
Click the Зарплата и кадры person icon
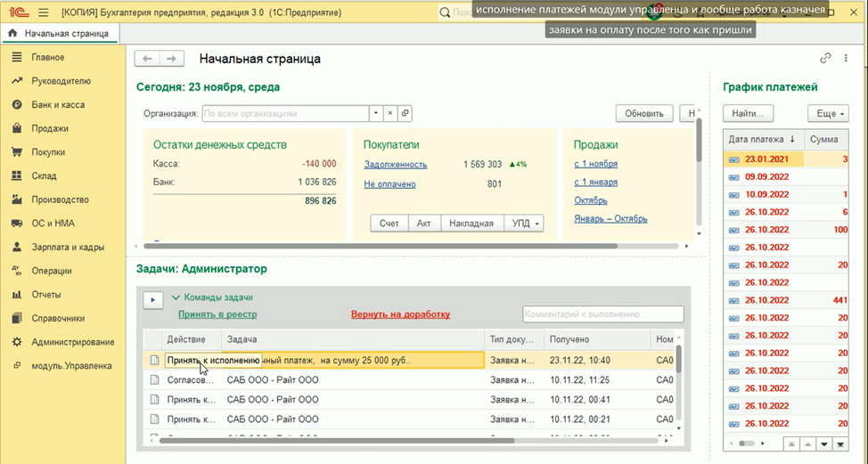point(17,248)
